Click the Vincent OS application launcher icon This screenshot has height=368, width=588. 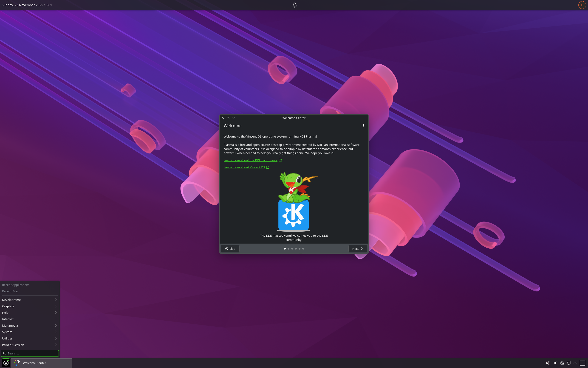coord(6,363)
